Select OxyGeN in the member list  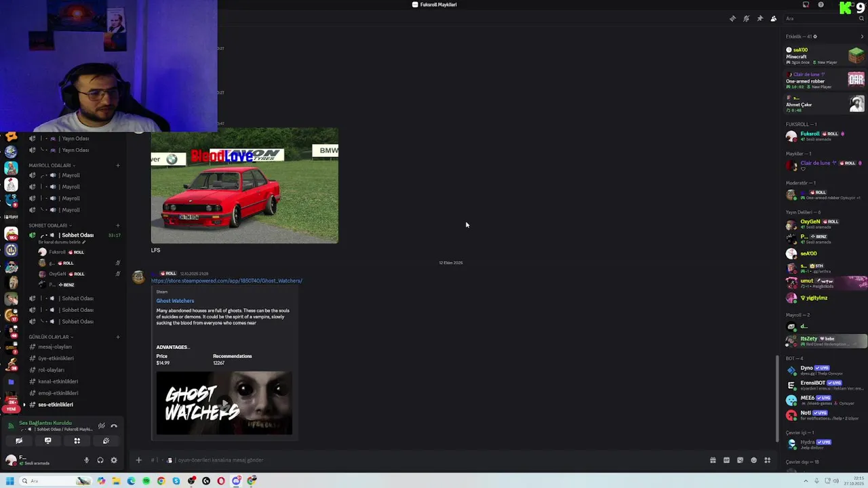point(825,224)
